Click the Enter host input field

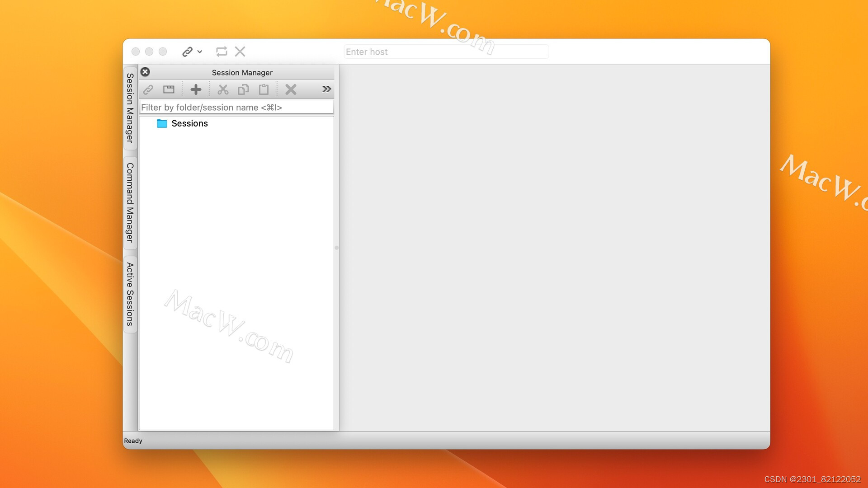[446, 52]
